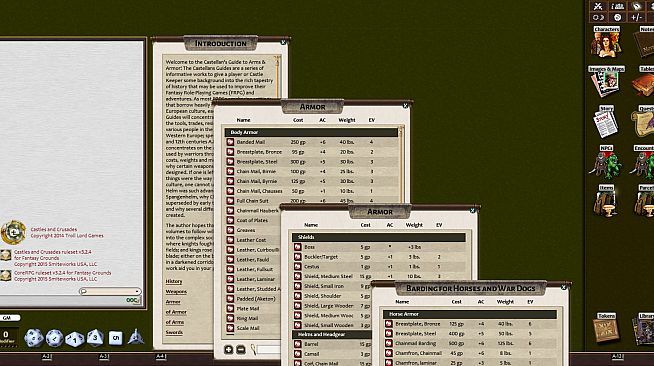Open the Images & Maps sidebar icon
Viewport: 654px width, 366px height.
[606, 81]
